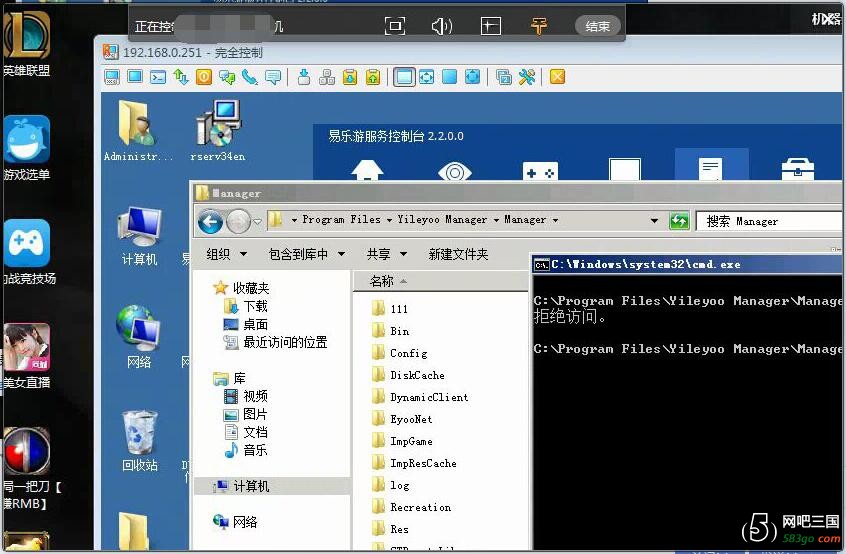Get remote clipboard with down-arrow clipboard icon
This screenshot has height=554, width=846.
350,78
